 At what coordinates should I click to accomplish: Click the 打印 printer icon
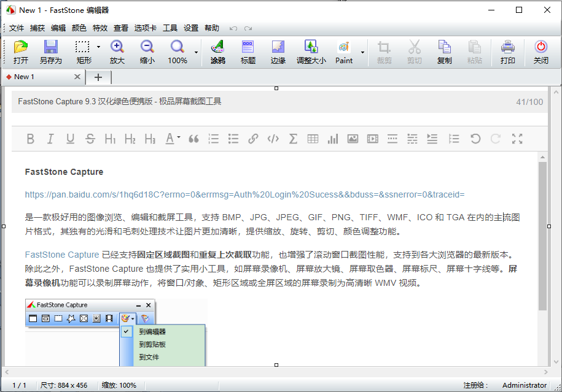click(x=507, y=52)
